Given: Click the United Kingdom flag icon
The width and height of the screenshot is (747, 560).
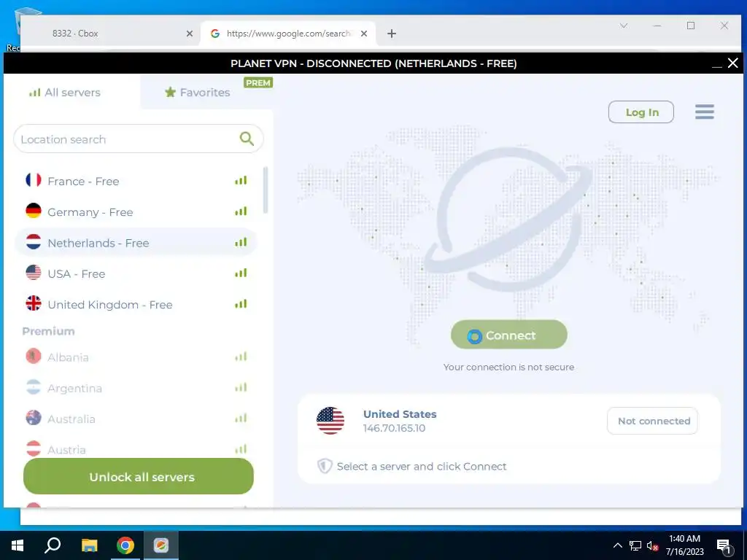Looking at the screenshot, I should click(x=34, y=303).
